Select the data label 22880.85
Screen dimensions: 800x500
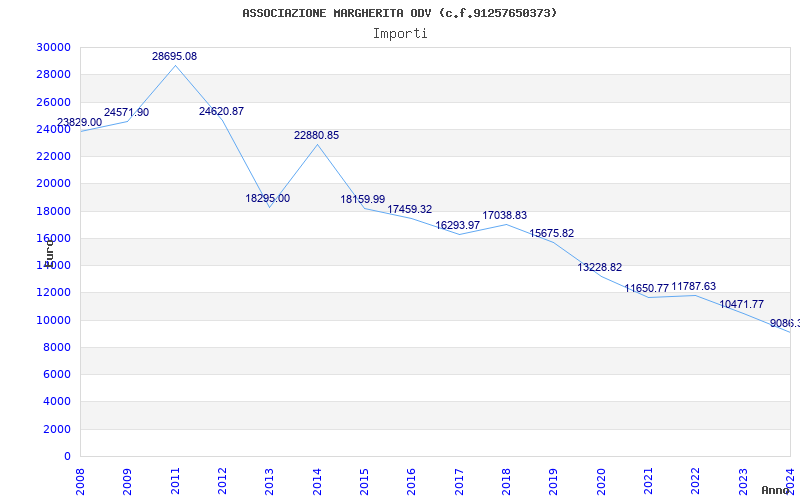[x=316, y=136]
